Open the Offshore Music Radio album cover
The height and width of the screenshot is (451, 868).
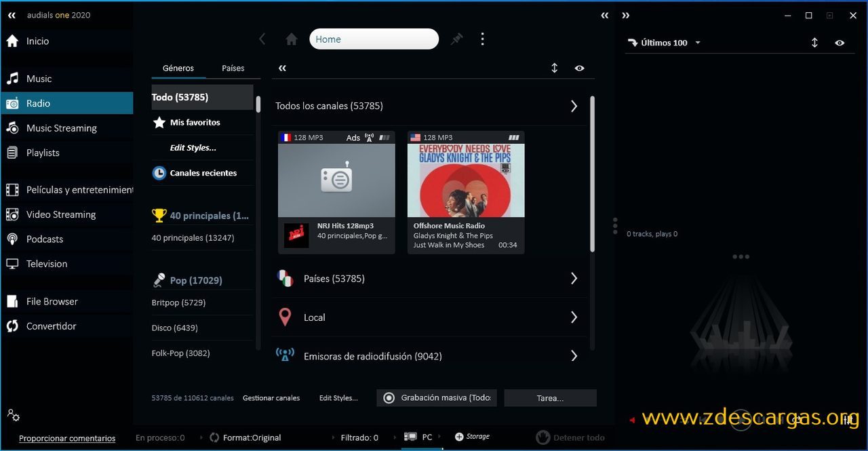(466, 180)
